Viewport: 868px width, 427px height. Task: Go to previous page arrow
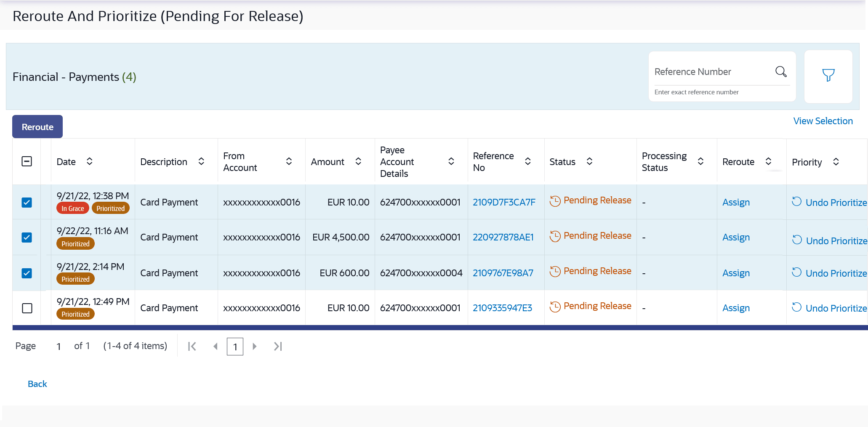click(x=216, y=346)
